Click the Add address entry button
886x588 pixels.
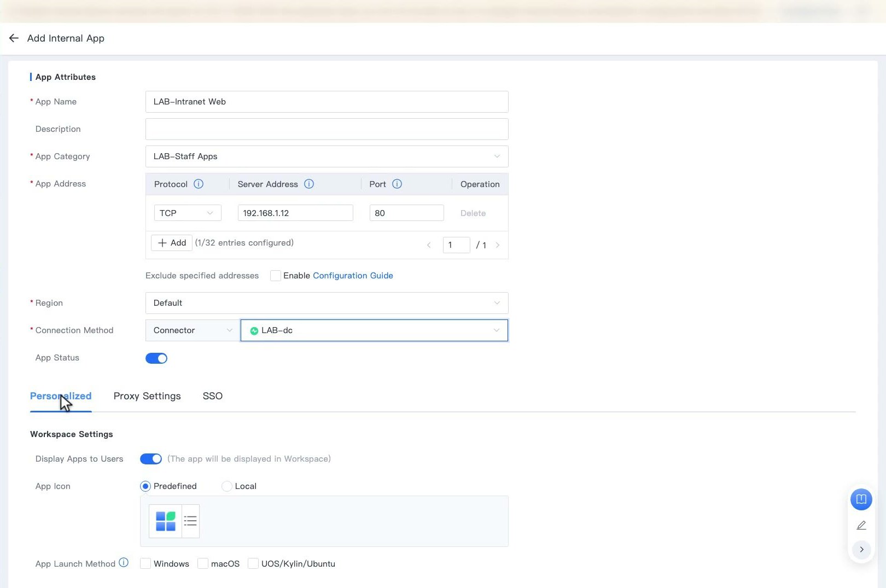(172, 242)
